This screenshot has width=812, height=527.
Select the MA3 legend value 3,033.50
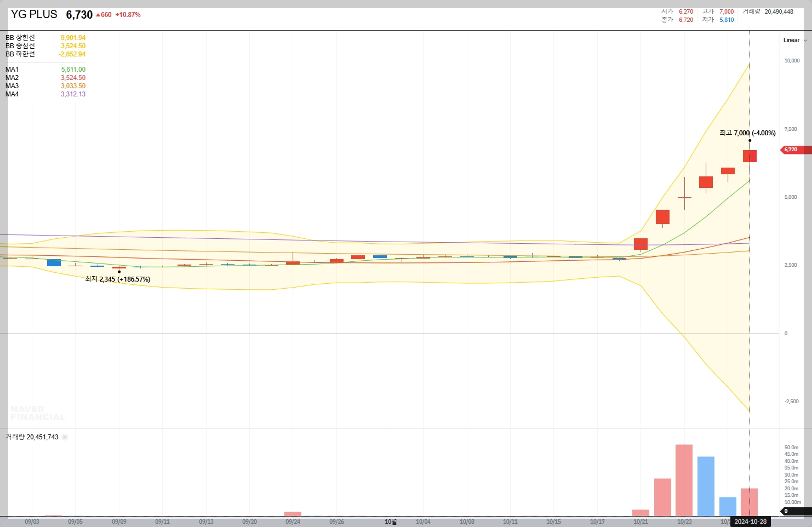pyautogui.click(x=73, y=86)
